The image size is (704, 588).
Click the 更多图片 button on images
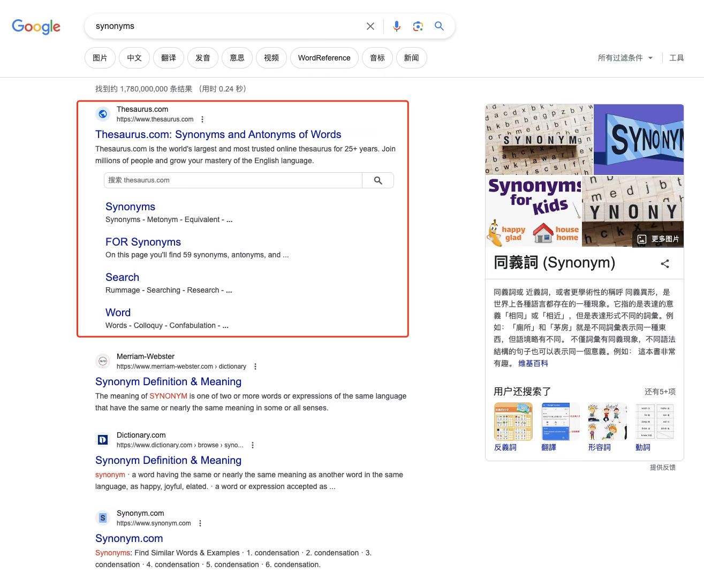click(659, 239)
